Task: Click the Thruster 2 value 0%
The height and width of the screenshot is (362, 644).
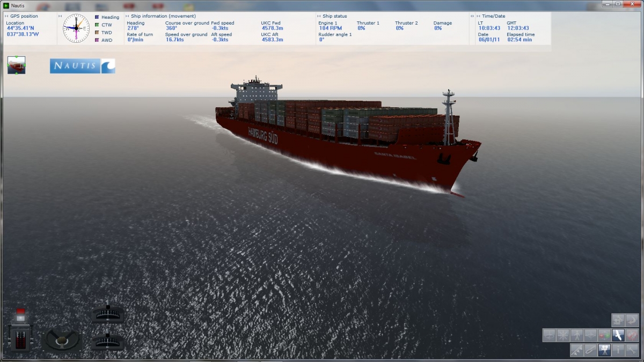Action: (x=400, y=28)
